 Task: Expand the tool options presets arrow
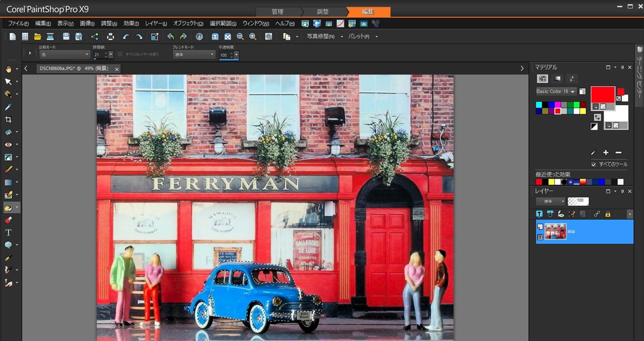[x=30, y=53]
